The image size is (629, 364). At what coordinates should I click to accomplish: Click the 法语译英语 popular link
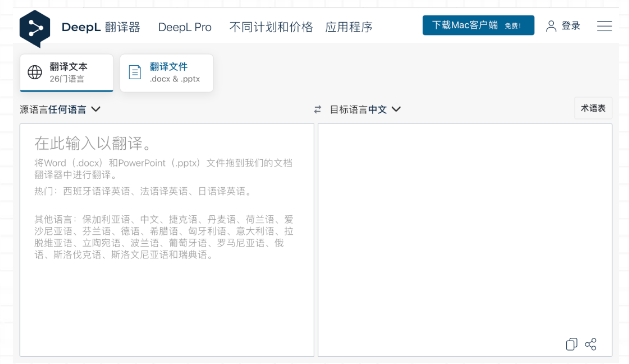point(164,191)
